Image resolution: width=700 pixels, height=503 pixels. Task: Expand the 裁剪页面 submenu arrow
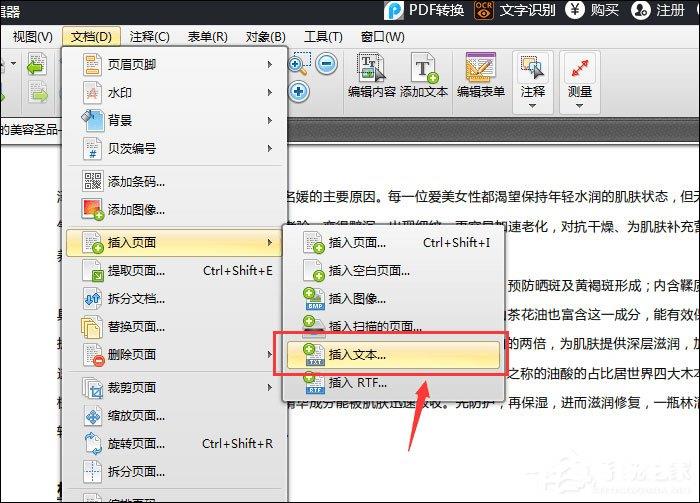[270, 387]
